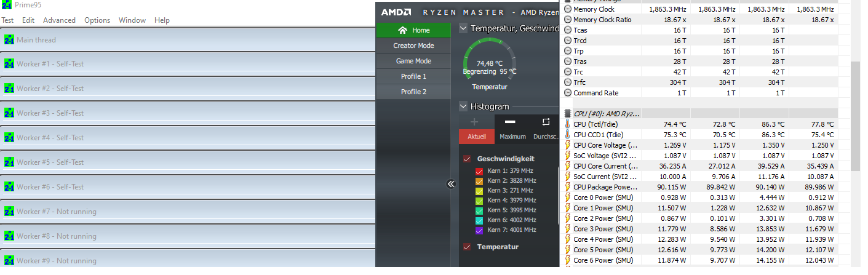Click the plus icon in the Histogram toolbar
868x275 pixels.
(474, 122)
